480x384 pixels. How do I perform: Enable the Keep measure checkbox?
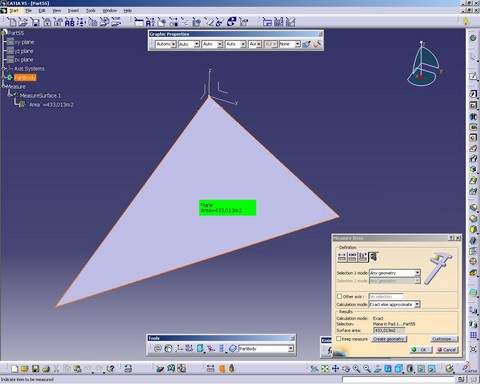pyautogui.click(x=339, y=339)
